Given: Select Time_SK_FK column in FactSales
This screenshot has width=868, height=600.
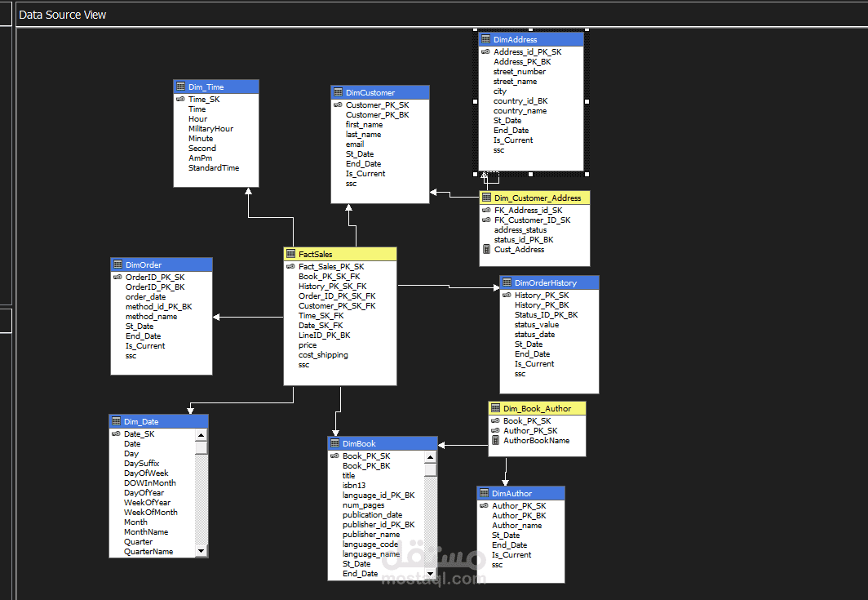Looking at the screenshot, I should point(321,316).
